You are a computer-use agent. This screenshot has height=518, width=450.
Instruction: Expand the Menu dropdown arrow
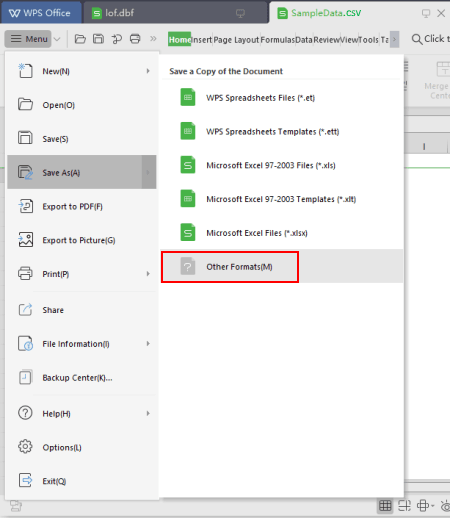point(57,39)
